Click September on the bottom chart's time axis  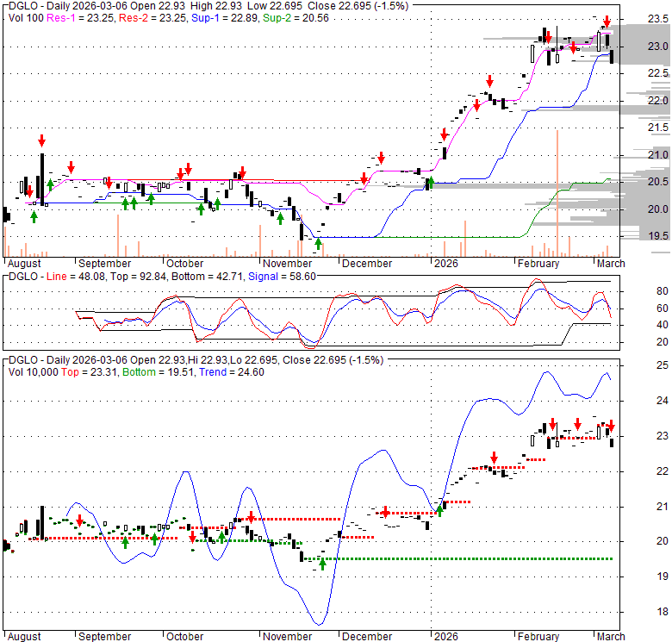pos(103,637)
